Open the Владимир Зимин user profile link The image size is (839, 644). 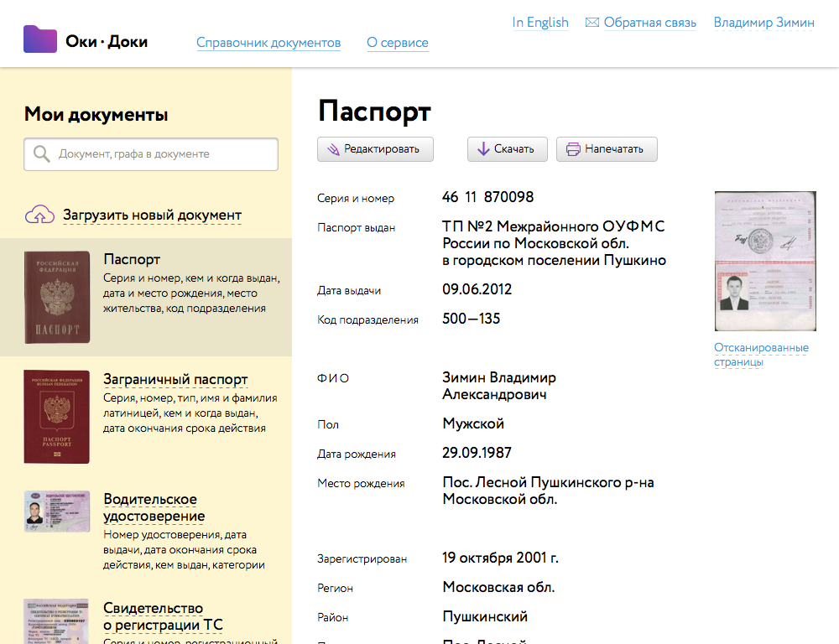(763, 23)
